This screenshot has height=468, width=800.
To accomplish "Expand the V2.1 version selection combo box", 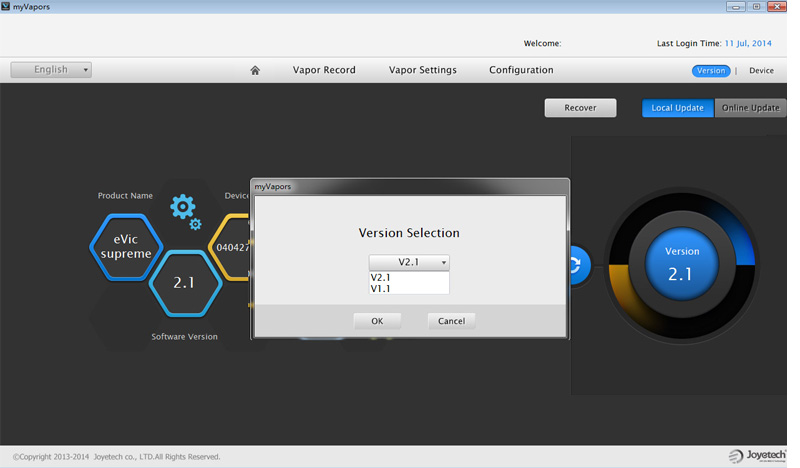I will [x=409, y=262].
